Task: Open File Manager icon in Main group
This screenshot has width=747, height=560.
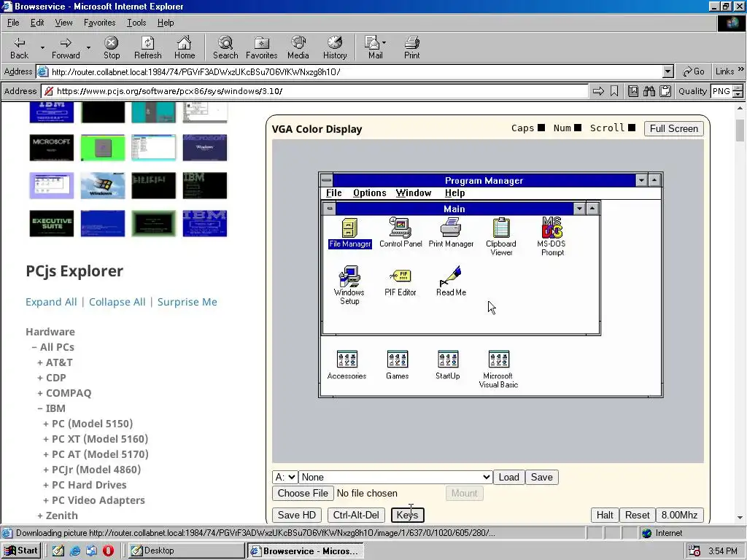Action: tap(349, 233)
